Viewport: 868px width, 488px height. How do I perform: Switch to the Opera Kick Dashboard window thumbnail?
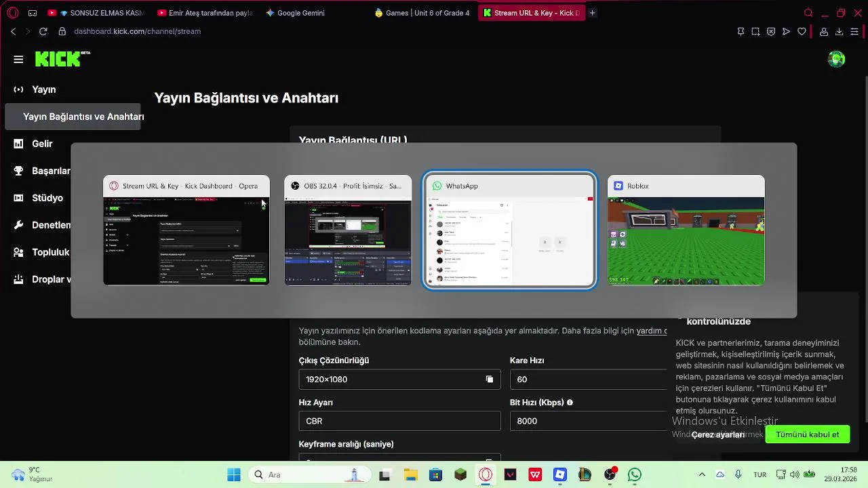tap(186, 230)
